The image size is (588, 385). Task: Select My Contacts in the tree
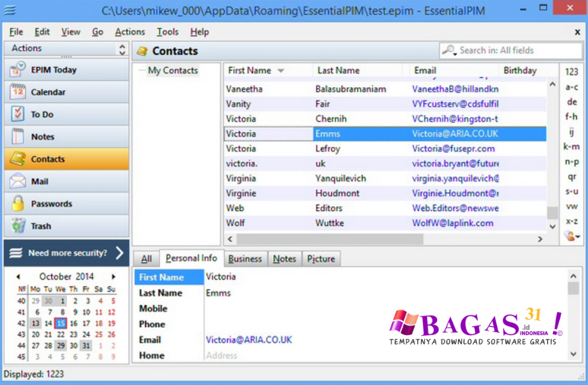[x=173, y=71]
